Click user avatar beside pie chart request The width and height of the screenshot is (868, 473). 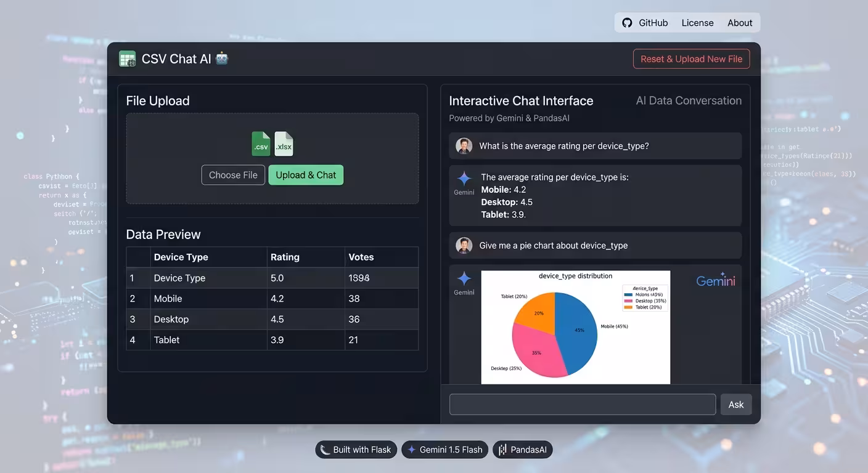464,245
